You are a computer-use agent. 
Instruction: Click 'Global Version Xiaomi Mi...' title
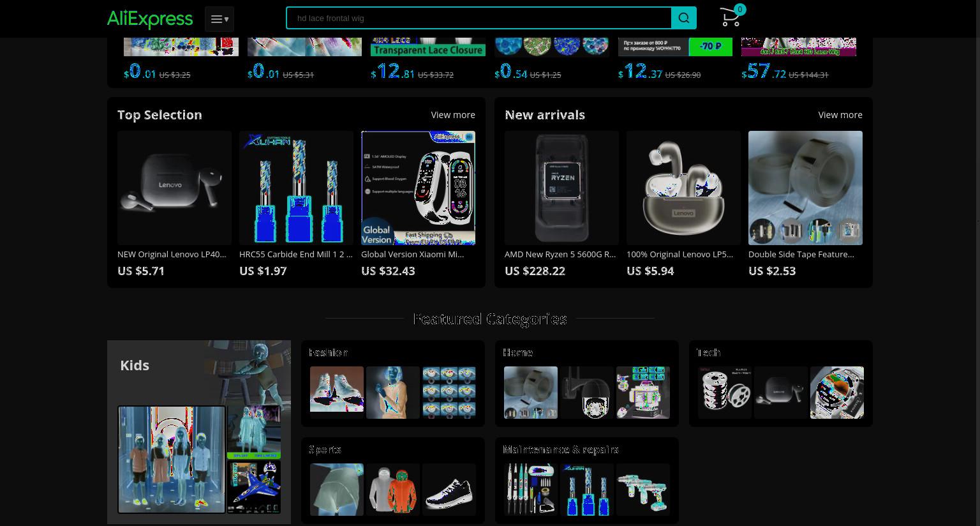pos(412,254)
